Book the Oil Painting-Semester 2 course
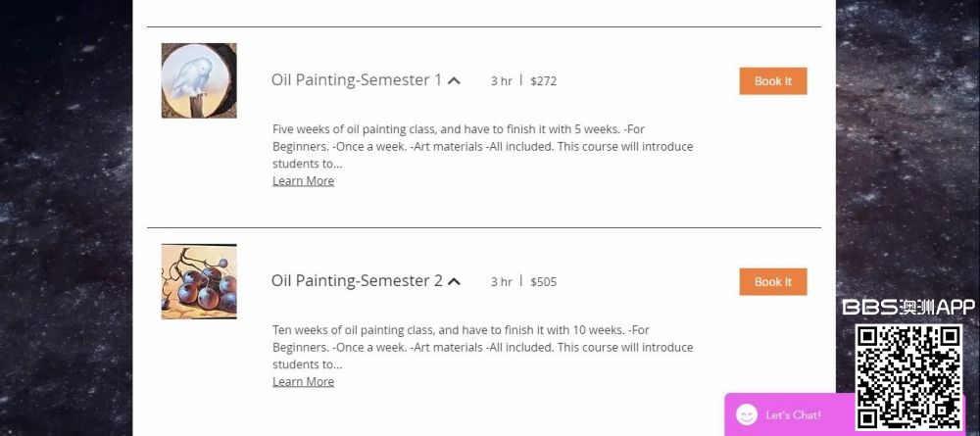 click(772, 282)
